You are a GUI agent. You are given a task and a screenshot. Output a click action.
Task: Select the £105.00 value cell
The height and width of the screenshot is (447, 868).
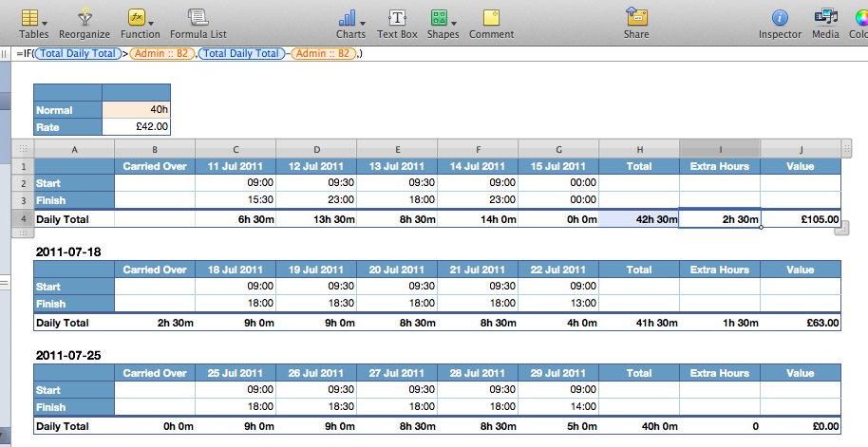coord(801,219)
